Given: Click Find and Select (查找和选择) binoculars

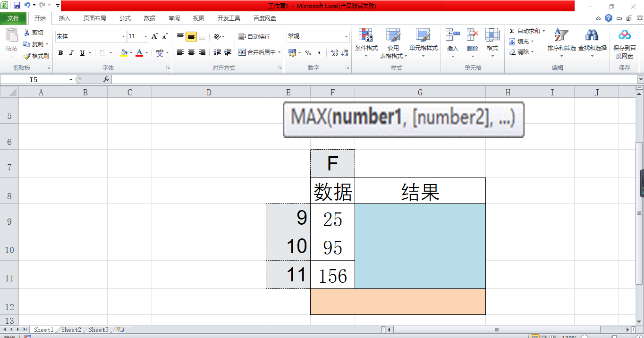Looking at the screenshot, I should 592,35.
